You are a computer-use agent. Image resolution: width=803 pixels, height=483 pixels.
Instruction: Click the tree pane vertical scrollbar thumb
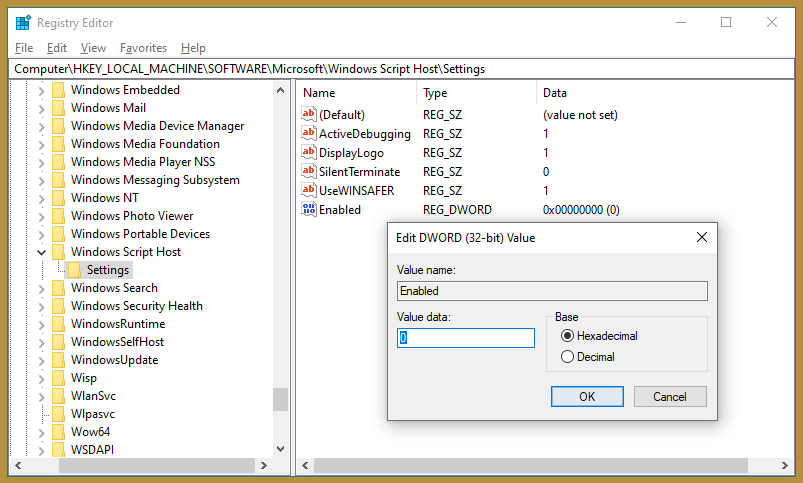coord(280,398)
